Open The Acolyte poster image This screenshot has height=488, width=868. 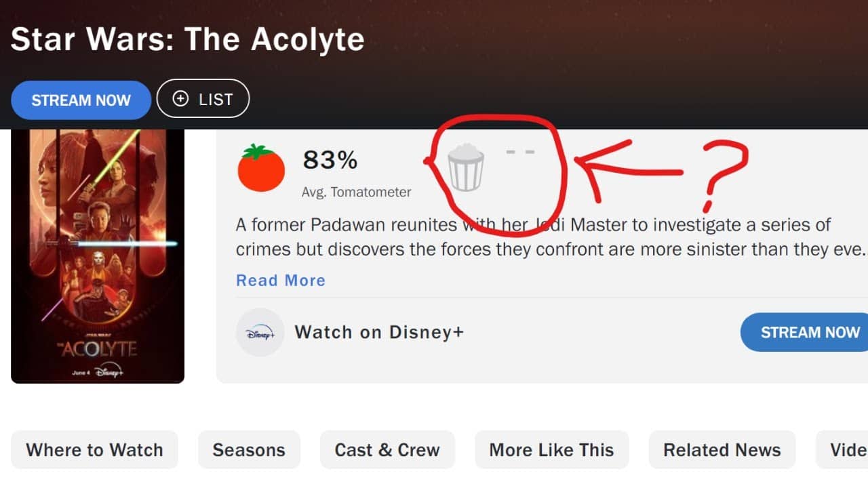pyautogui.click(x=98, y=255)
